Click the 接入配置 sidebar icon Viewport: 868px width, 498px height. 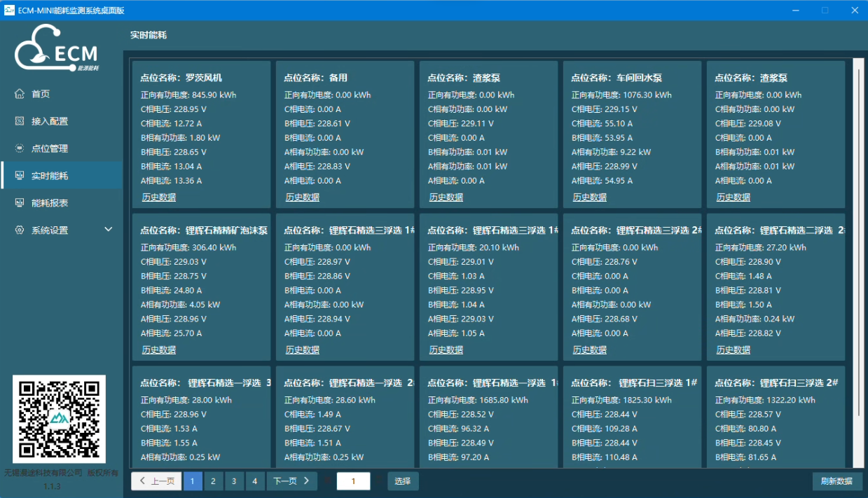tap(20, 121)
